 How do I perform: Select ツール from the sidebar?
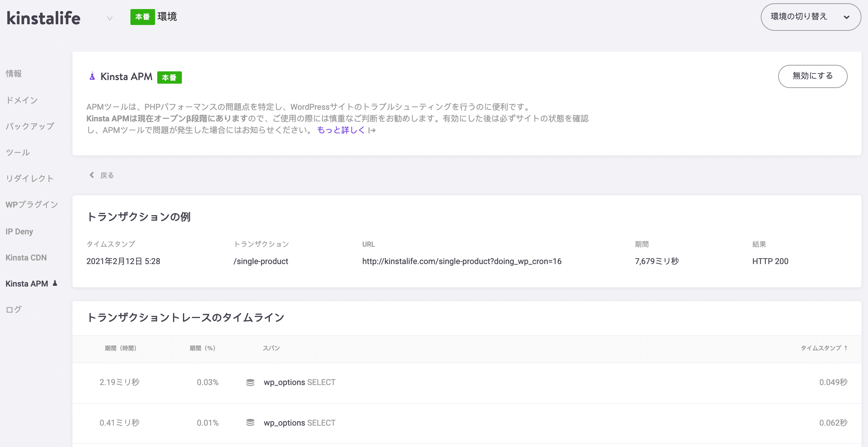click(x=18, y=152)
